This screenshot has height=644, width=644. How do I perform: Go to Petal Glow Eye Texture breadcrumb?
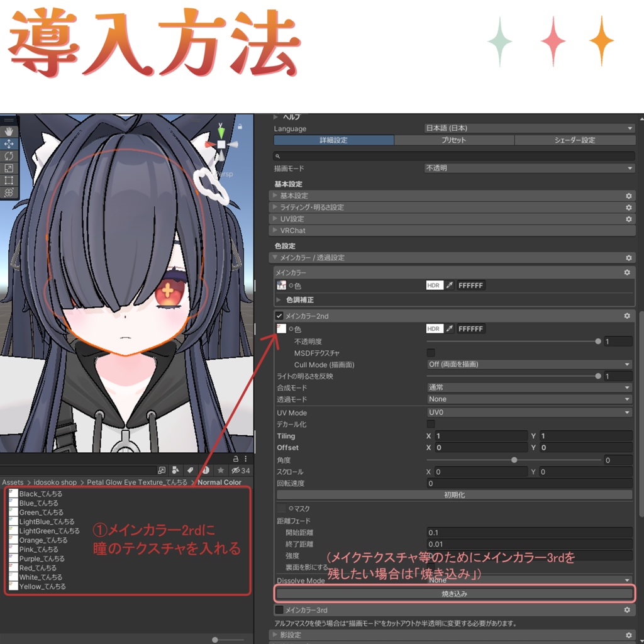coord(137,482)
